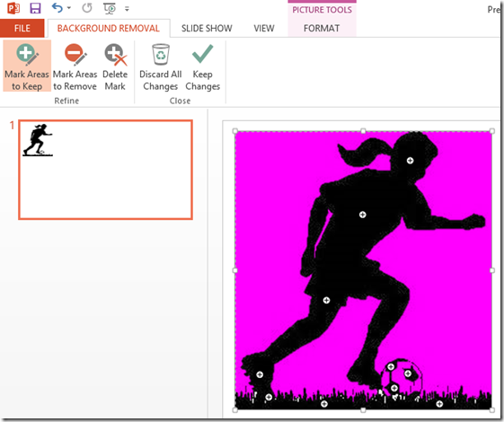Select the Mark Areas to Keep tool
The width and height of the screenshot is (504, 422).
point(27,66)
